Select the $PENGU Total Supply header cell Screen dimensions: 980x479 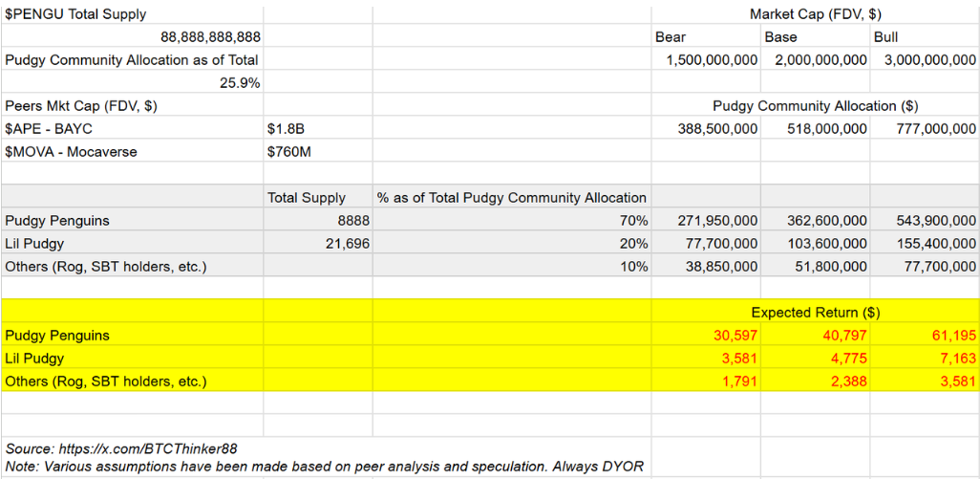76,14
